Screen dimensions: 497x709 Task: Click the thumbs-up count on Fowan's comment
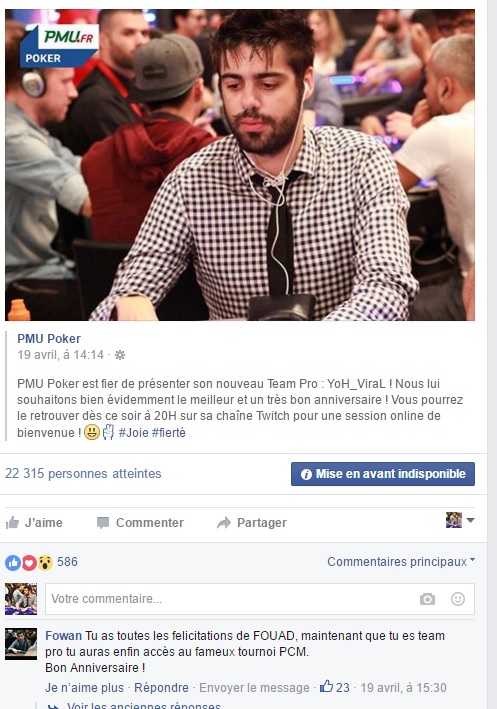(335, 687)
